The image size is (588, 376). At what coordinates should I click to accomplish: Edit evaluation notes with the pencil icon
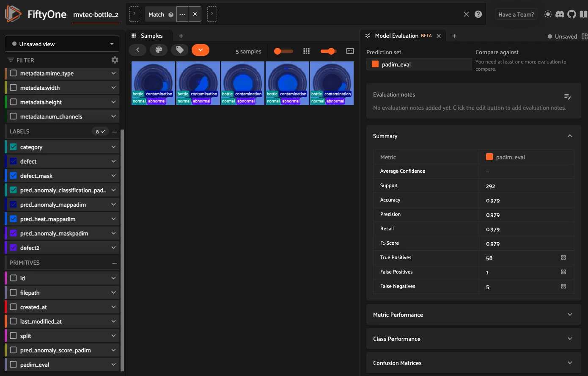click(x=568, y=97)
